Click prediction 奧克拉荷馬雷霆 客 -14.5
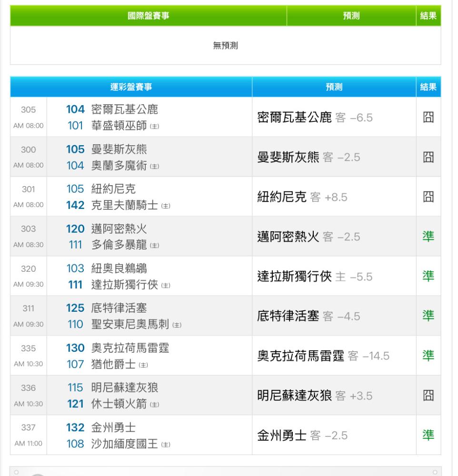This screenshot has width=458, height=476. click(323, 356)
